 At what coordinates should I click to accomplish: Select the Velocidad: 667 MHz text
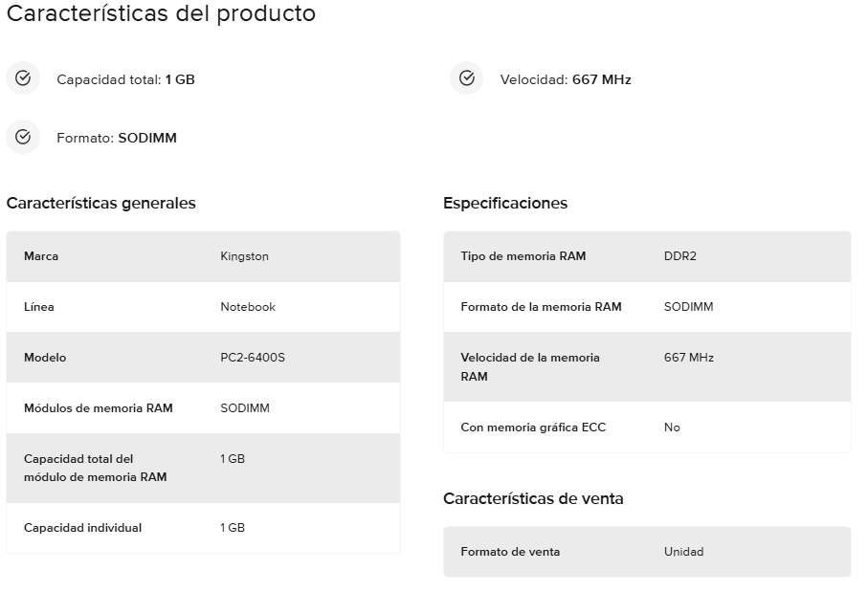pos(566,79)
